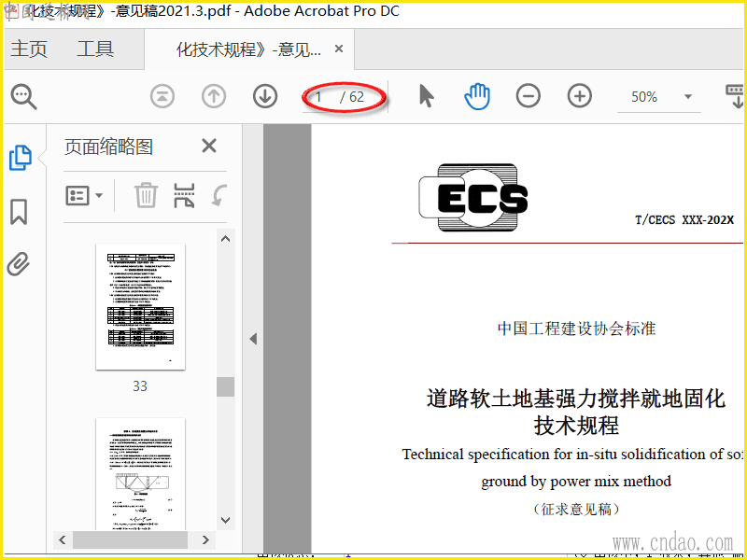Click the 道路软土地基强力搅拌就地固化 title
Viewport: 747px width, 560px height.
[x=576, y=399]
